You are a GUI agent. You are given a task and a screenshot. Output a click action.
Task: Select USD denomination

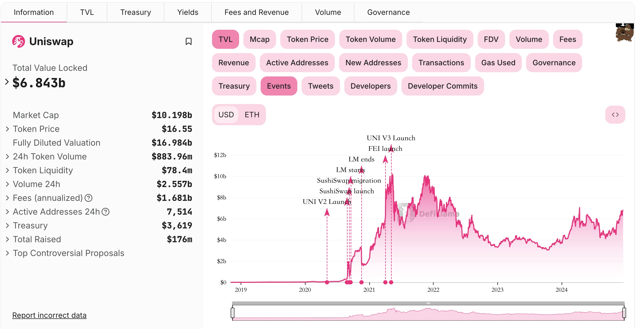pos(226,115)
